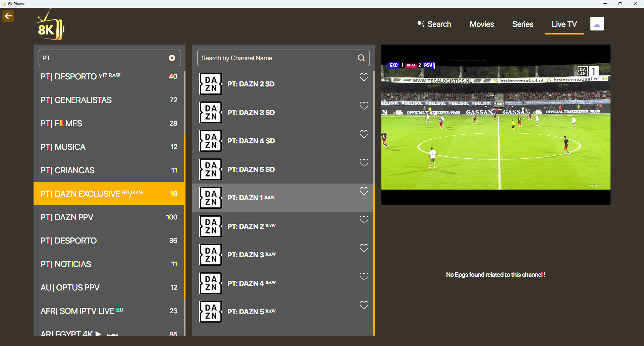Favorite PT: DAZN 5 RAW with heart
The image size is (644, 346).
(x=364, y=305)
